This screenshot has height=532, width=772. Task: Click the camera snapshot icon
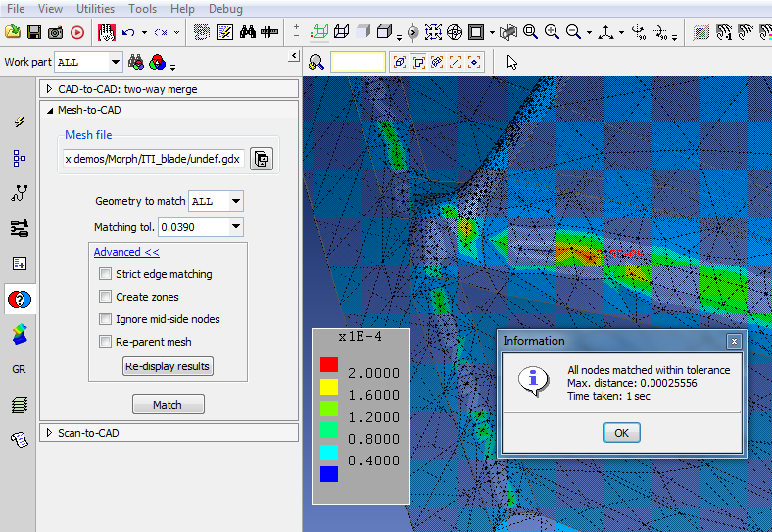[56, 32]
